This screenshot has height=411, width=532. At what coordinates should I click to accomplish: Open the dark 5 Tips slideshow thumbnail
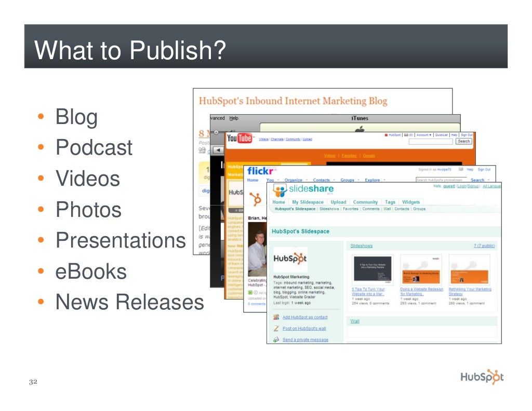[x=373, y=269]
